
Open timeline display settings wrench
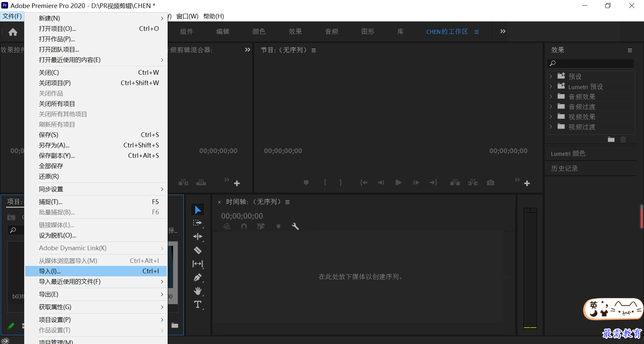[x=295, y=226]
